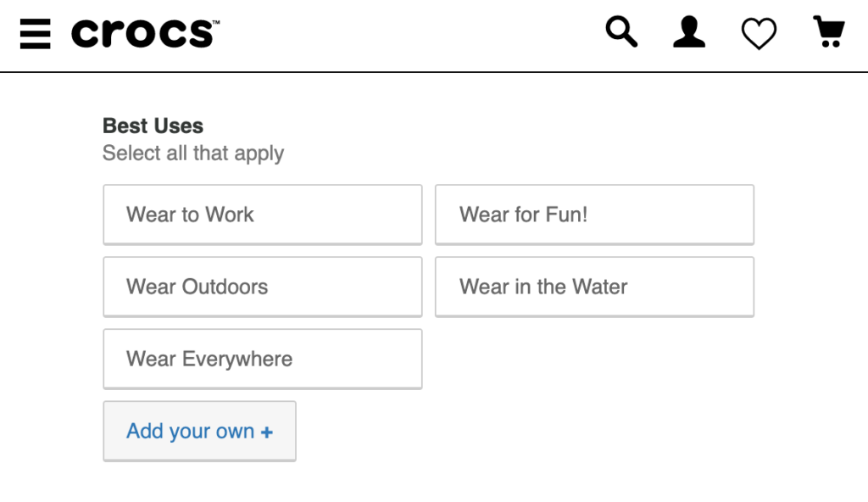Check the cart in the header

tap(828, 32)
